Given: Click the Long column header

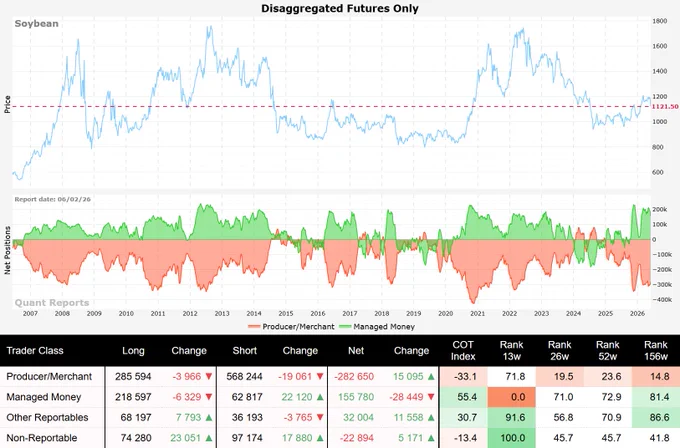Looking at the screenshot, I should point(133,350).
